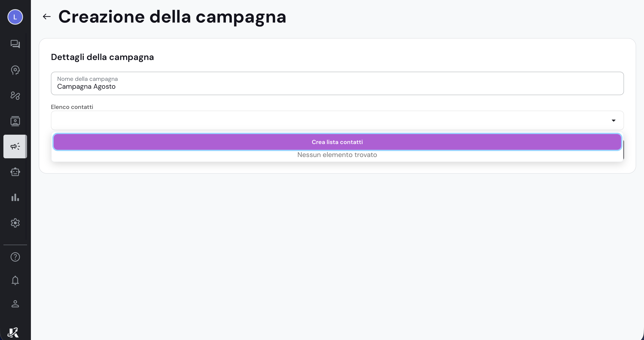Image resolution: width=644 pixels, height=340 pixels.
Task: Go back using the left arrow
Action: (47, 17)
